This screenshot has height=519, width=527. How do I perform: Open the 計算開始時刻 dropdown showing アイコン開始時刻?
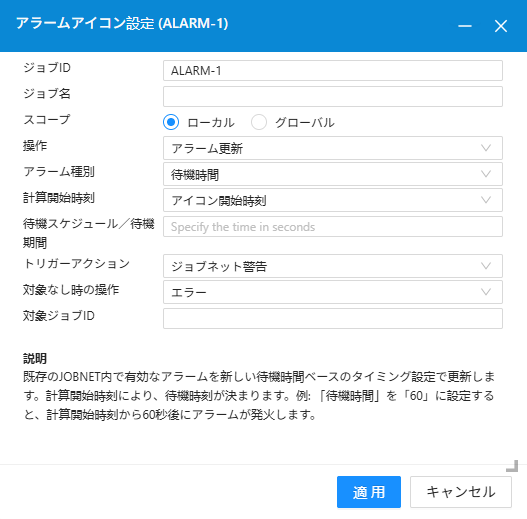tap(333, 200)
